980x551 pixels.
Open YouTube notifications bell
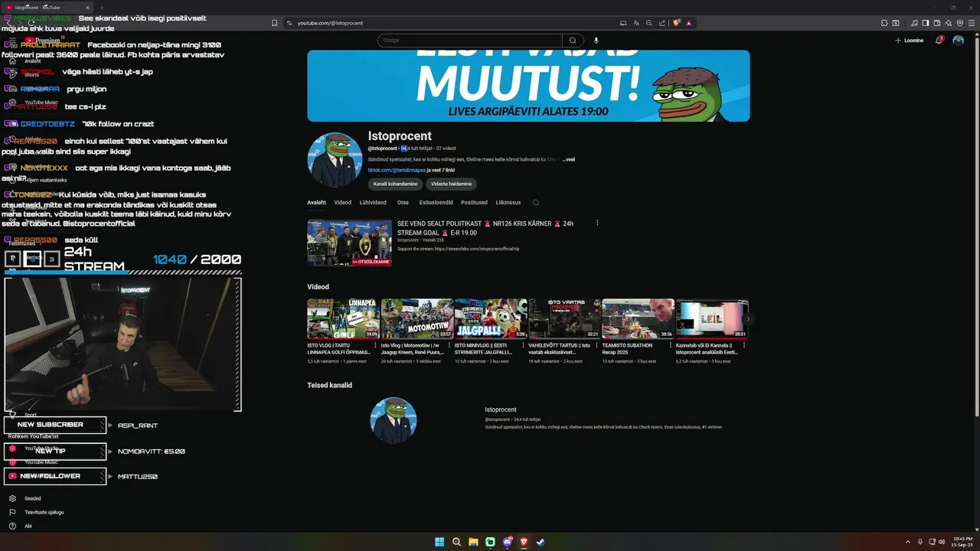939,41
